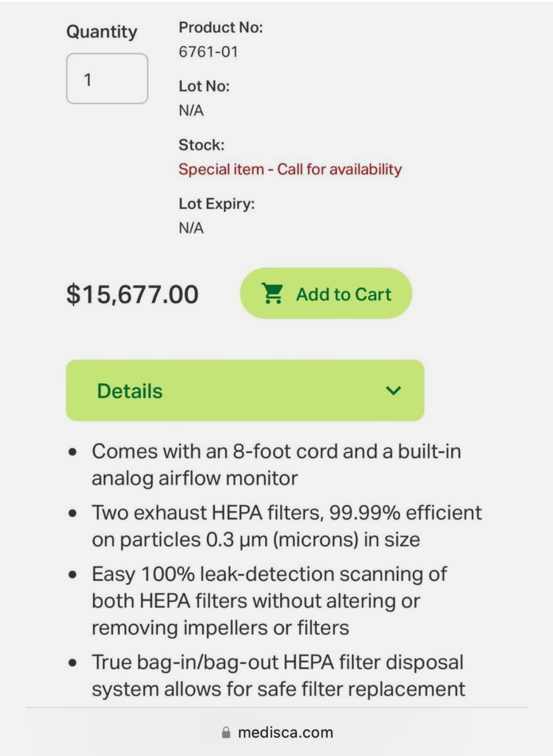Click the chevron arrow on Details

tap(393, 390)
